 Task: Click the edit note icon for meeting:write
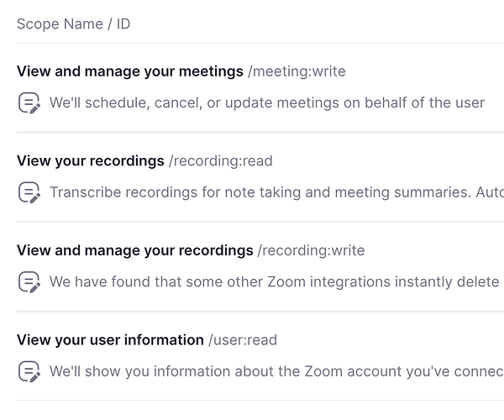(x=29, y=103)
